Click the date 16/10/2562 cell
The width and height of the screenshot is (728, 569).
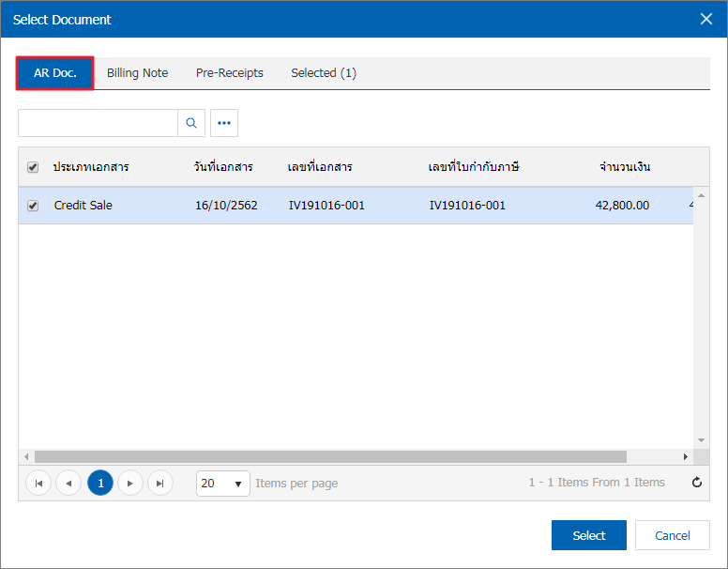(x=226, y=206)
